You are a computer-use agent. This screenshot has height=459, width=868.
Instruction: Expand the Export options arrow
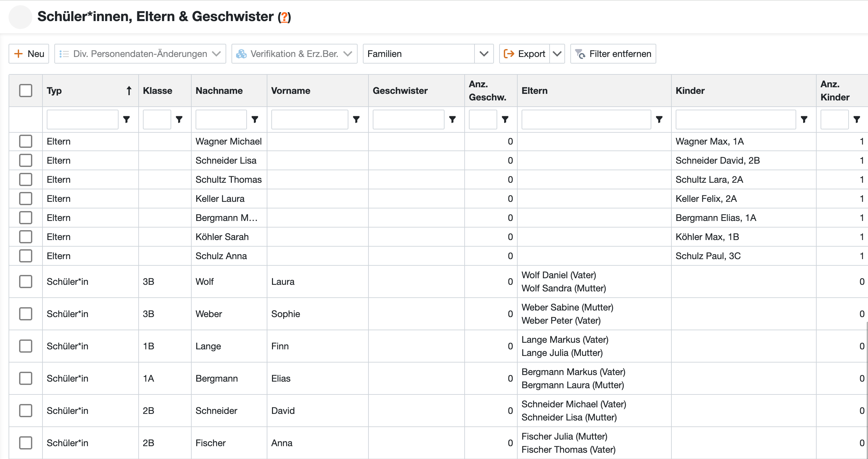pos(557,54)
